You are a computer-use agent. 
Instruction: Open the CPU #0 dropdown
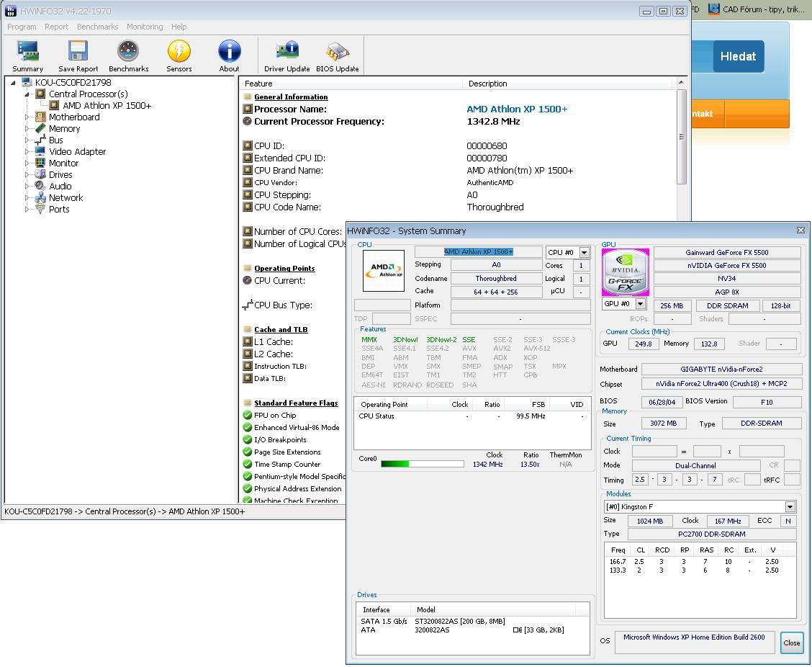point(584,252)
